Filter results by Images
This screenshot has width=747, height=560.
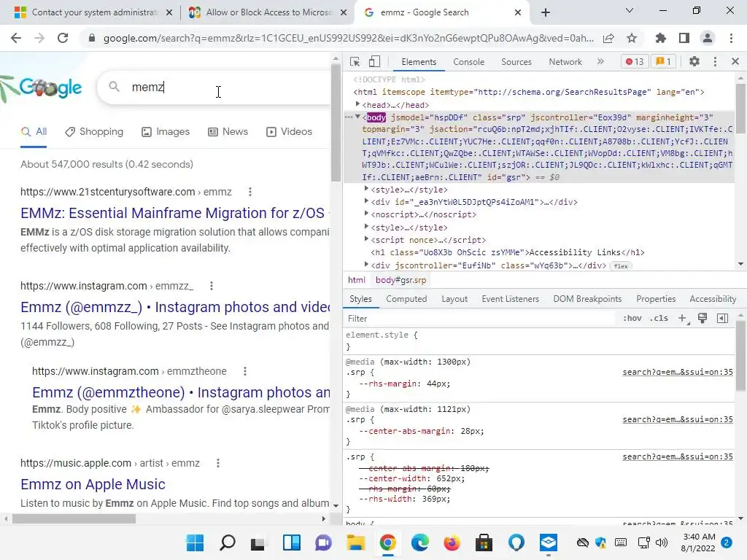(x=166, y=132)
